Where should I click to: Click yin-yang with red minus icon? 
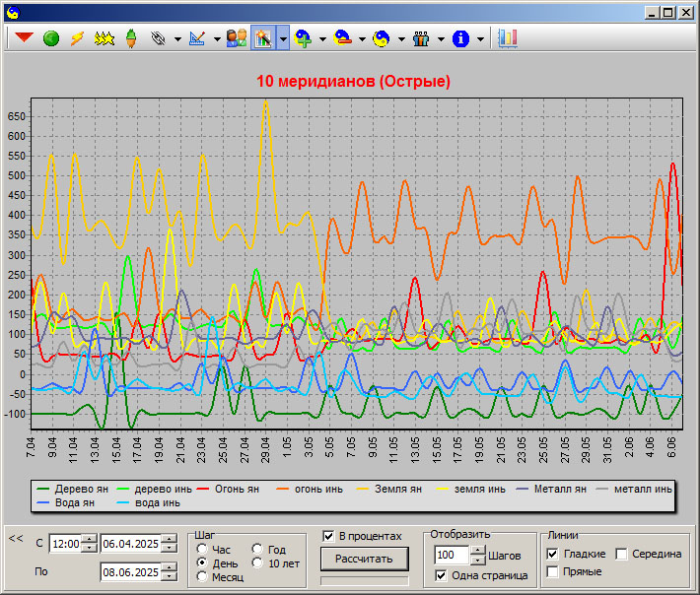(342, 38)
